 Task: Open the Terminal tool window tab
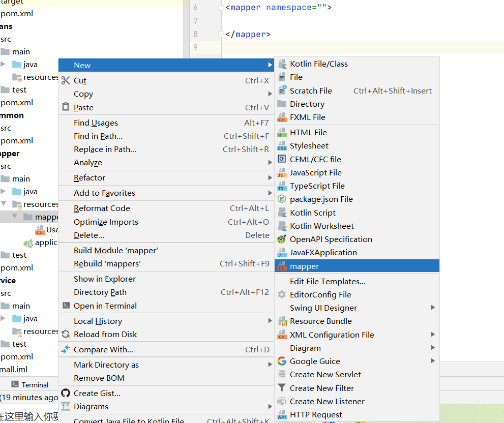[29, 385]
